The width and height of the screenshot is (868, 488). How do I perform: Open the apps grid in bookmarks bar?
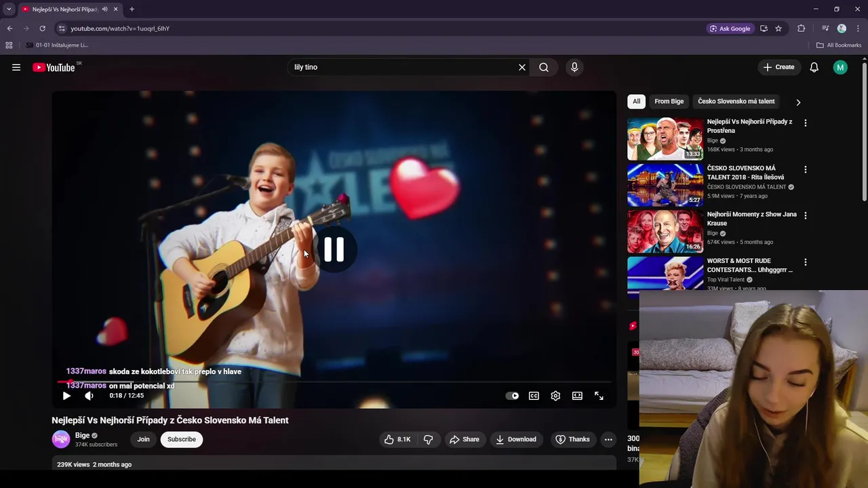(x=9, y=45)
